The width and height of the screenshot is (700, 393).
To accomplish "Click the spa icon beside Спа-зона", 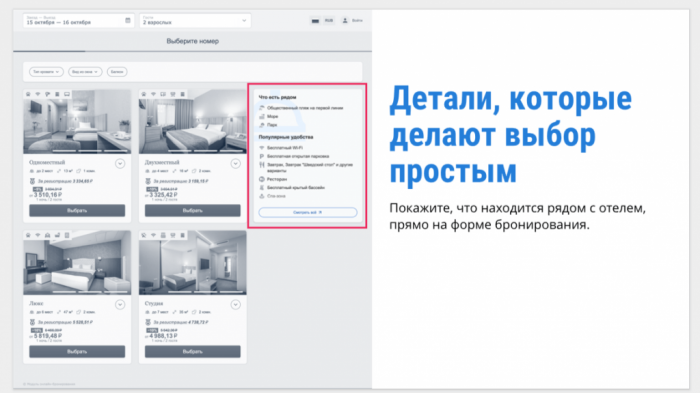I will click(x=262, y=196).
